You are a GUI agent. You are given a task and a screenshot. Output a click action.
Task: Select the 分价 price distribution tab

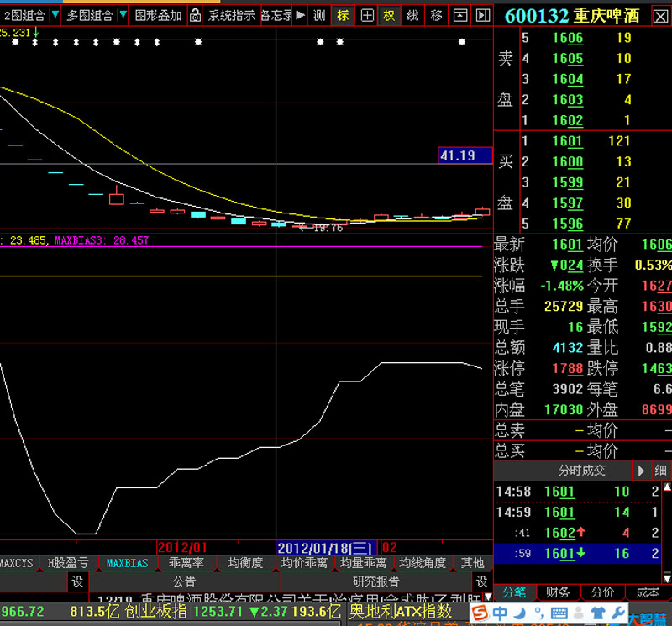point(602,592)
